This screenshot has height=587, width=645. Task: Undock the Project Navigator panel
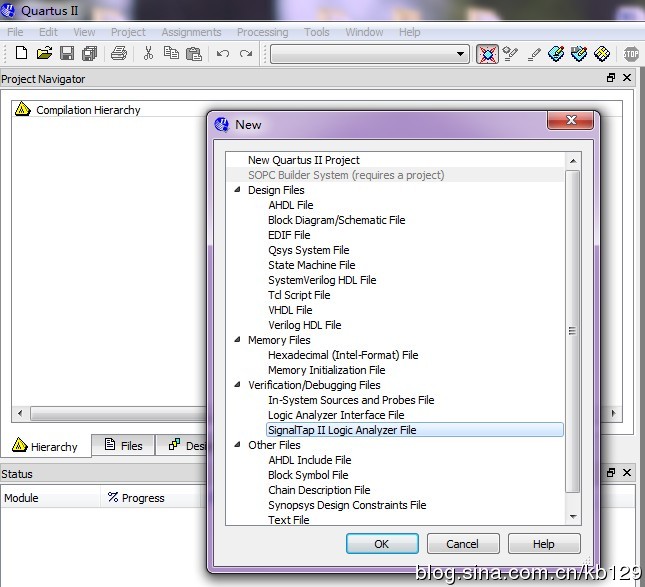pyautogui.click(x=611, y=78)
